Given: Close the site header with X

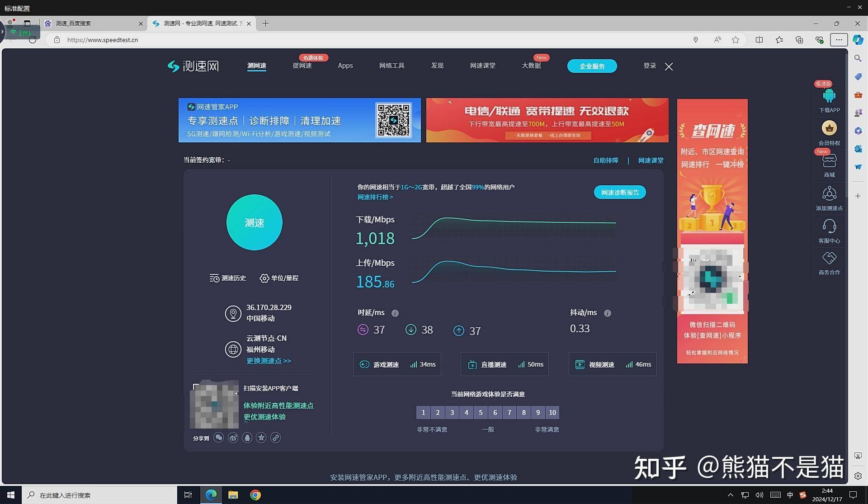Looking at the screenshot, I should (x=669, y=66).
